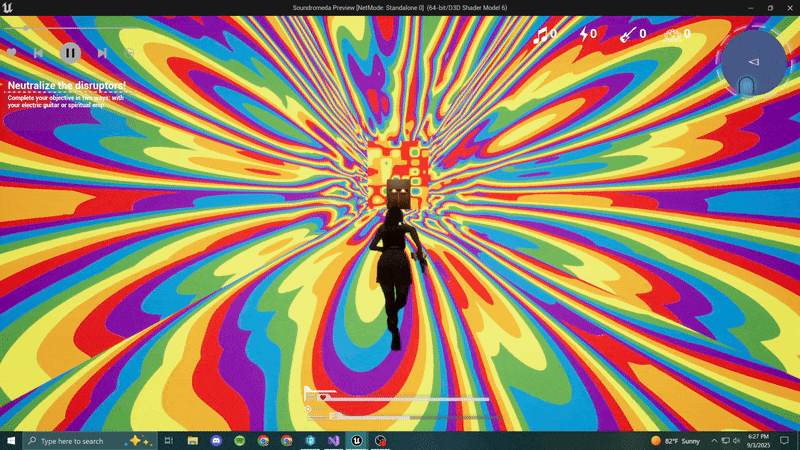Click the box-headed disruptor enemy
The image size is (800, 450).
coord(398,194)
